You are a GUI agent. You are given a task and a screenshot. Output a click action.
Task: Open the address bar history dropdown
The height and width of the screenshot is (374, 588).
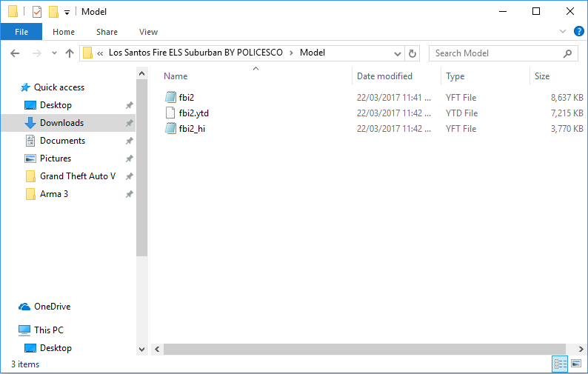[398, 53]
